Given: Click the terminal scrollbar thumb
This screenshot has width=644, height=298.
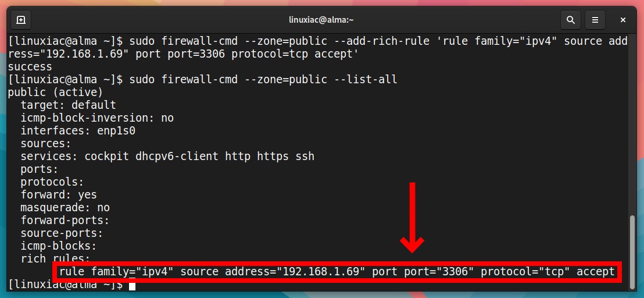Looking at the screenshot, I should (x=632, y=252).
